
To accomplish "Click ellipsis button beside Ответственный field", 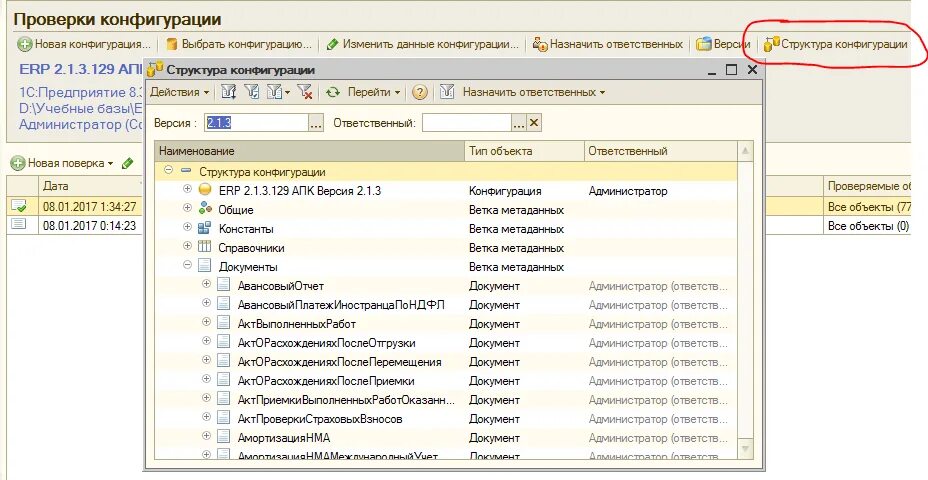I will click(x=518, y=123).
